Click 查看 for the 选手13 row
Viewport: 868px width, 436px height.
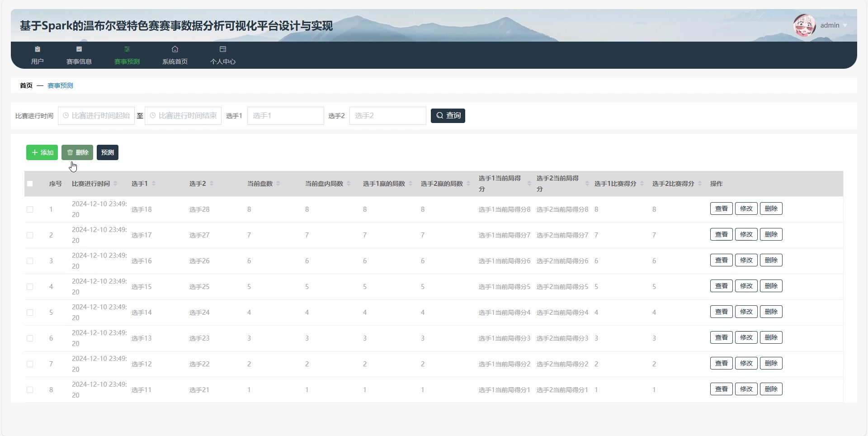[722, 337]
